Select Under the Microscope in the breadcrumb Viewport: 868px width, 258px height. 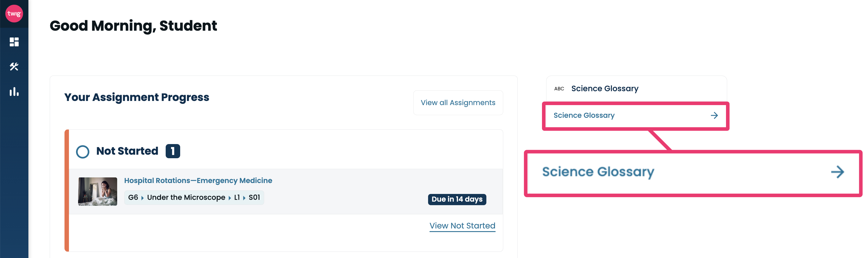click(186, 197)
